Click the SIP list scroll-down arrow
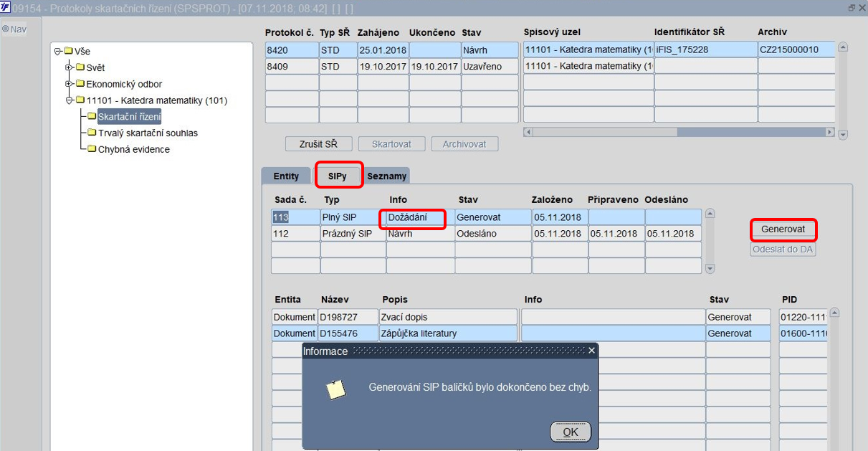Screen dimensions: 868x451 click(x=710, y=269)
